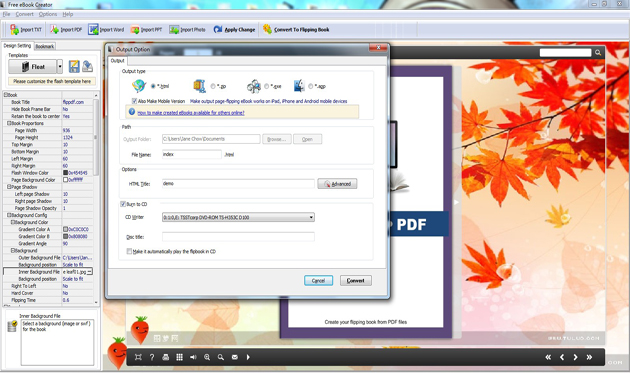Toggle the sound speaker icon
Viewport: 630px width, 373px height.
pyautogui.click(x=193, y=357)
